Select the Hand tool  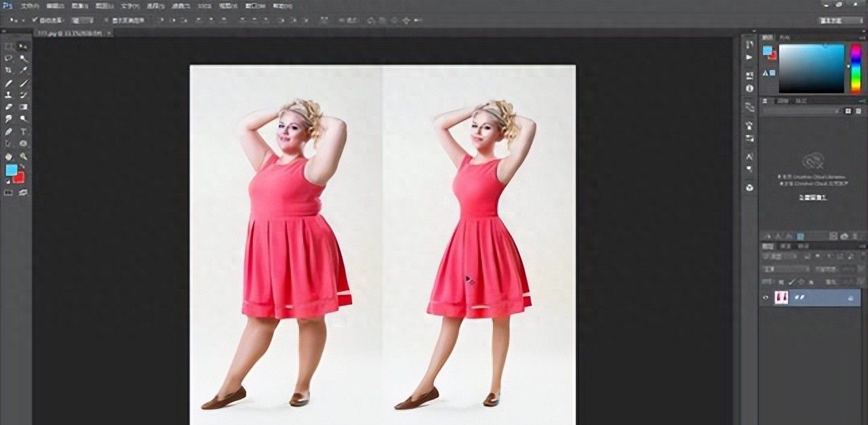click(8, 157)
